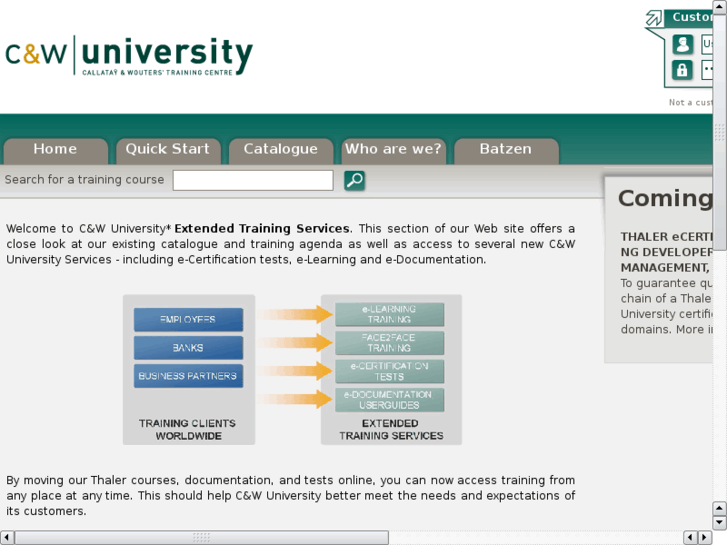Click the horizontal scrollbar left arrow at far left
727x545 pixels.
point(6,538)
